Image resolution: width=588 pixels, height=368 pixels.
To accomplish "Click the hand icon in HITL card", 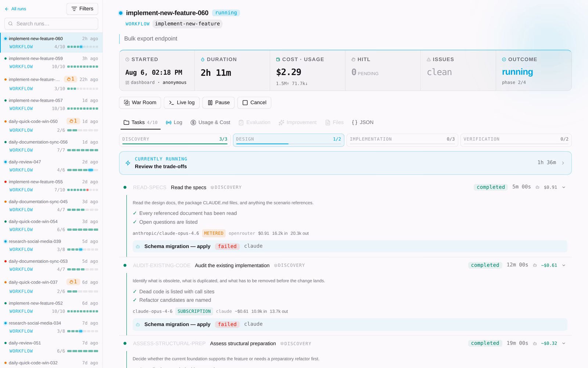I will point(353,59).
